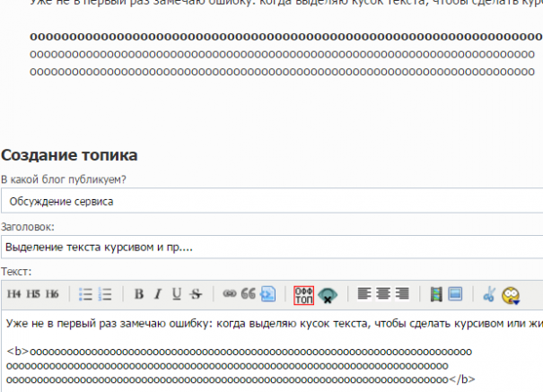Insert a bulleted list
Image resolution: width=543 pixels, height=392 pixels.
click(x=86, y=293)
